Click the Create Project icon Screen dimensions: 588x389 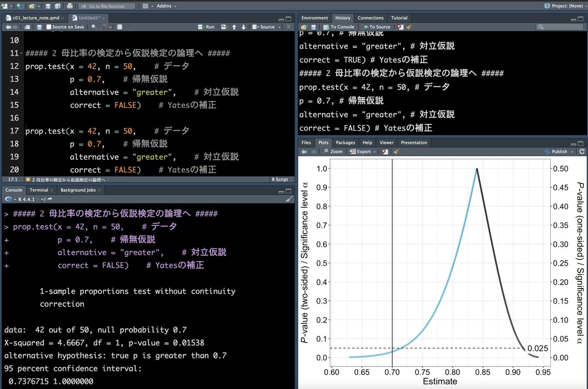pos(20,6)
